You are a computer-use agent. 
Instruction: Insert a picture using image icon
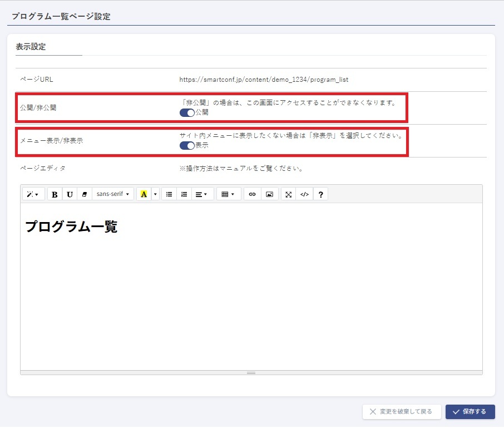pos(269,194)
